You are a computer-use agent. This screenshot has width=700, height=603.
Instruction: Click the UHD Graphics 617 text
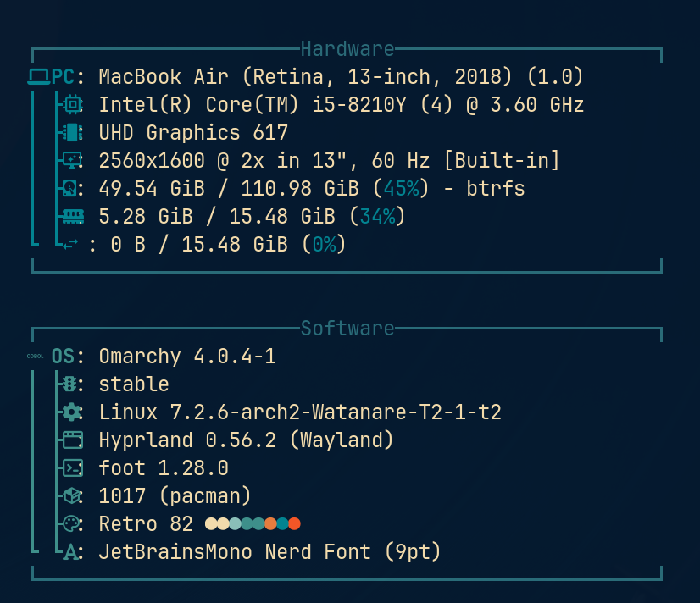193,133
